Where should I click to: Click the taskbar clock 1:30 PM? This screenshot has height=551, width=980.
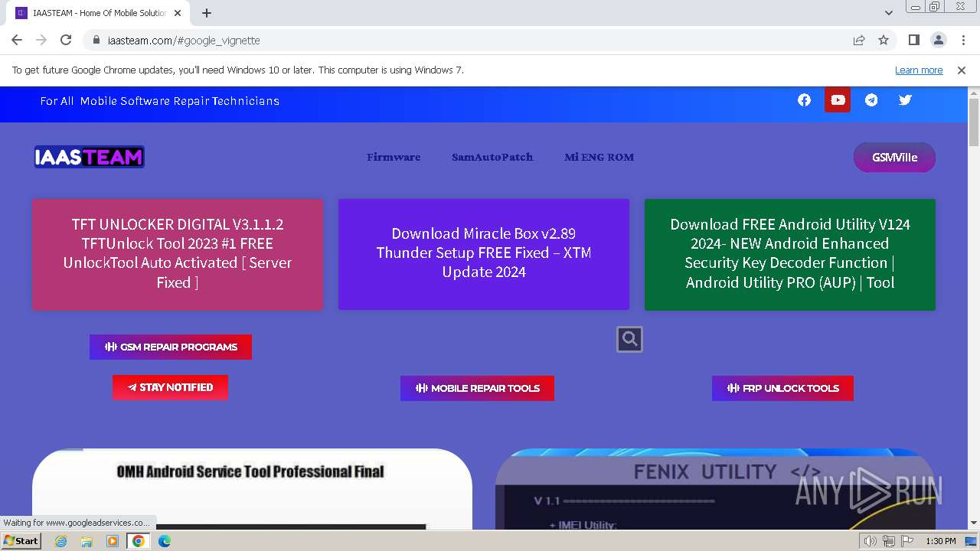click(x=941, y=541)
